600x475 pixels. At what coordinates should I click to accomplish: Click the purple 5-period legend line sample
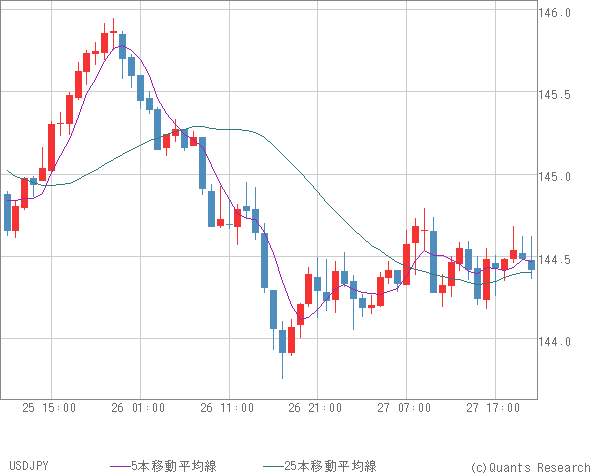(x=121, y=466)
